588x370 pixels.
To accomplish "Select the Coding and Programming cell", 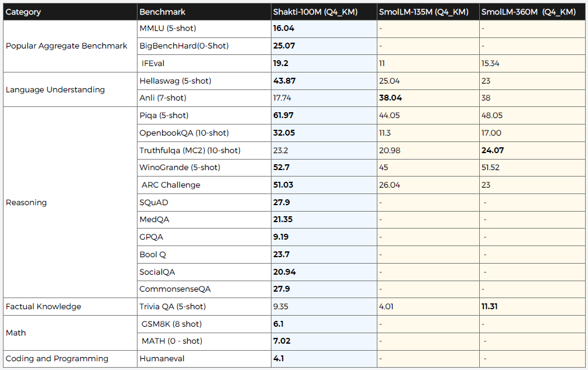I will (x=57, y=358).
